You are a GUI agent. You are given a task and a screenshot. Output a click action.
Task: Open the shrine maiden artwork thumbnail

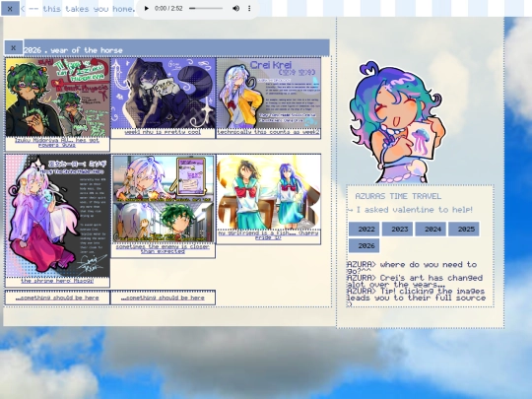[x=58, y=216]
